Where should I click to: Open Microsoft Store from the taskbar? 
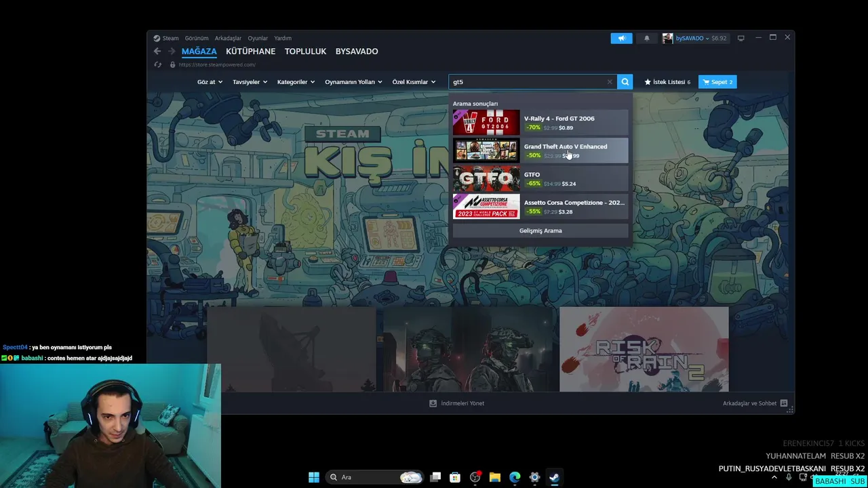pos(456,477)
